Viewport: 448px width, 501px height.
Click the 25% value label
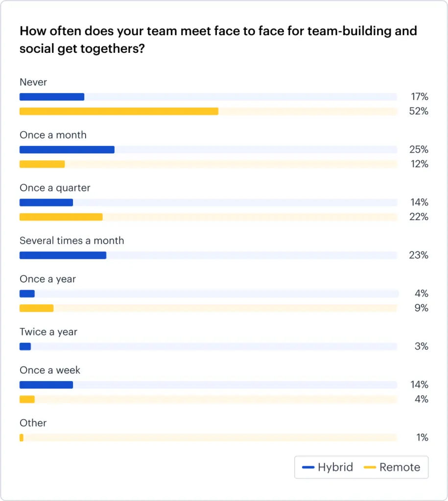tap(419, 150)
